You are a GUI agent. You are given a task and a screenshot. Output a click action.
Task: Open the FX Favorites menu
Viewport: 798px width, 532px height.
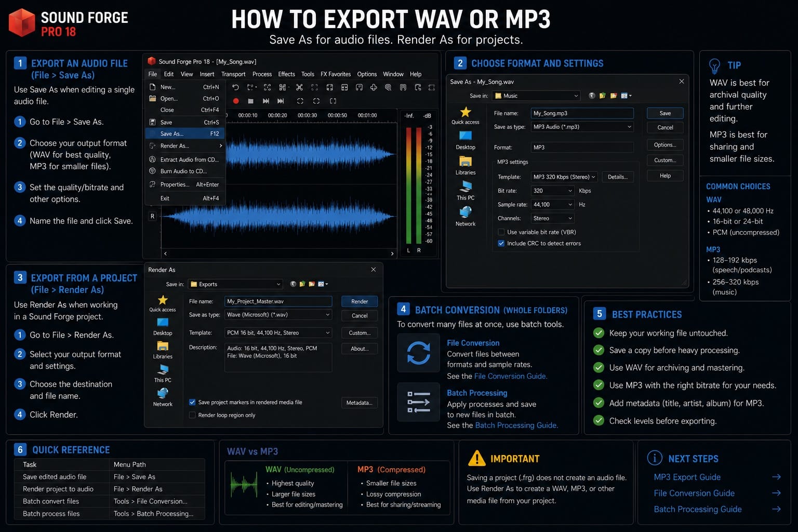(336, 74)
